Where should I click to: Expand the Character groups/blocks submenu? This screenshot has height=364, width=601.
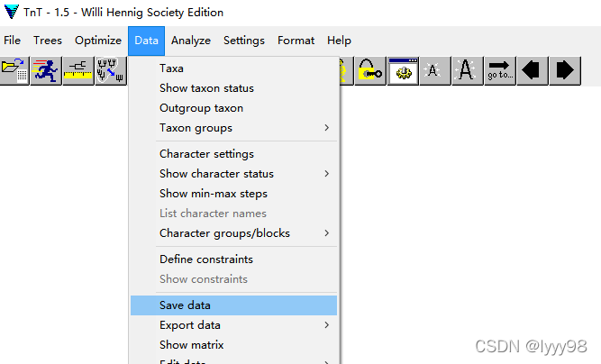click(233, 233)
